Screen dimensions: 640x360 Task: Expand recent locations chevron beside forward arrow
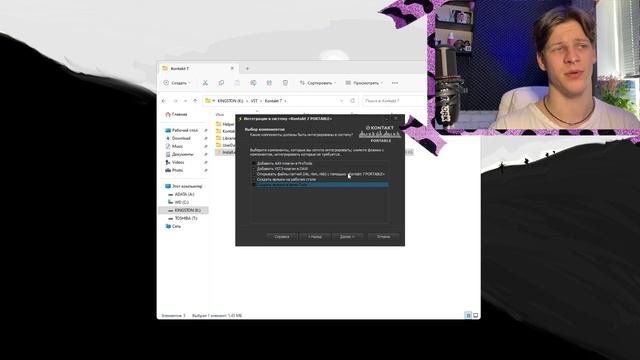(185, 101)
